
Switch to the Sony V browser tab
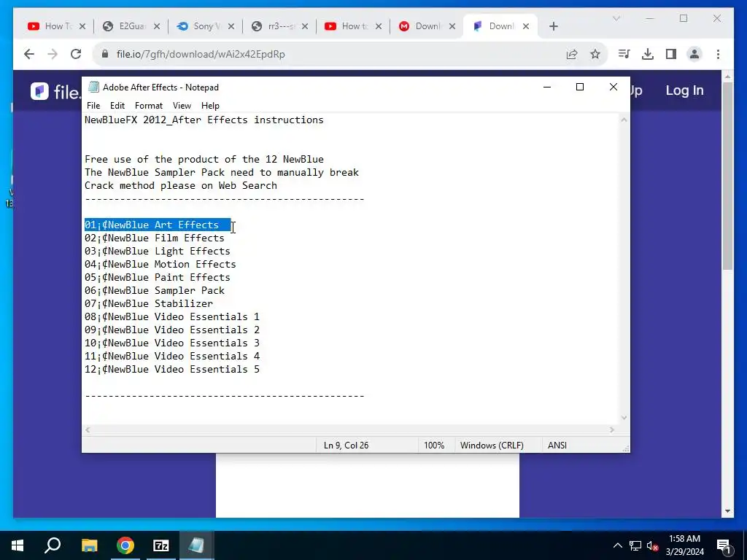pyautogui.click(x=205, y=26)
